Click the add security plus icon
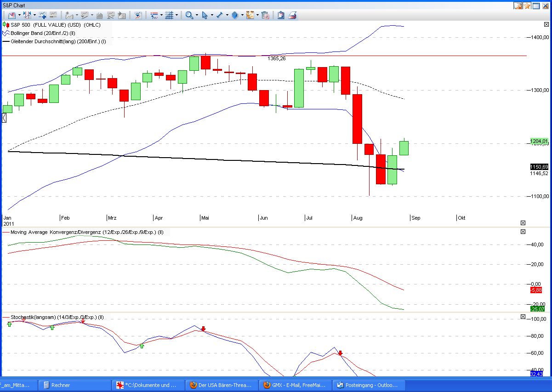Viewport: 552px width, 392px height. point(42,15)
